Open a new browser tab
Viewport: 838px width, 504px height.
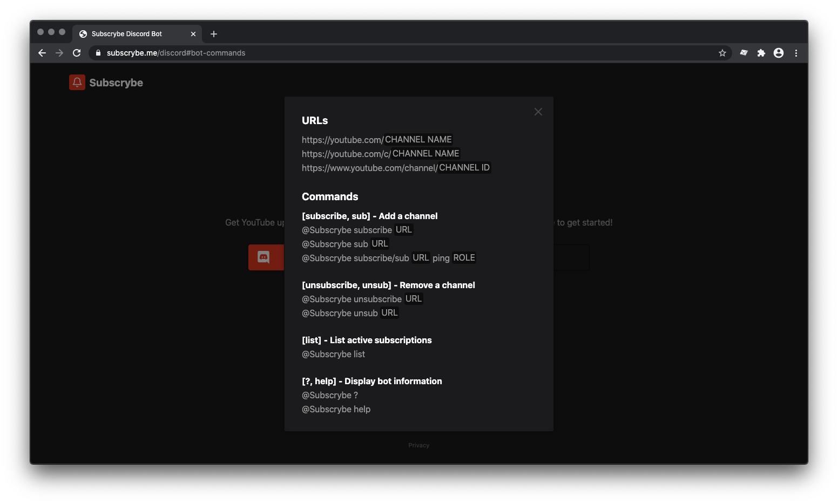[214, 34]
